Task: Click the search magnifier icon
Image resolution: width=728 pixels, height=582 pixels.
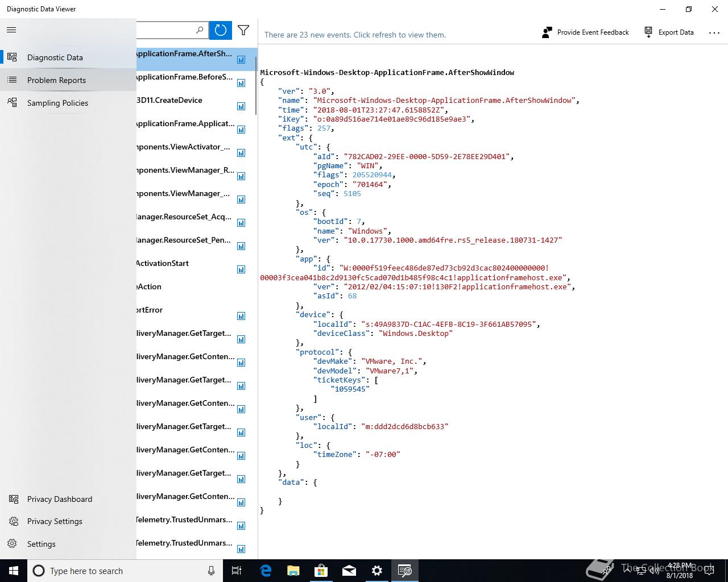Action: point(200,30)
